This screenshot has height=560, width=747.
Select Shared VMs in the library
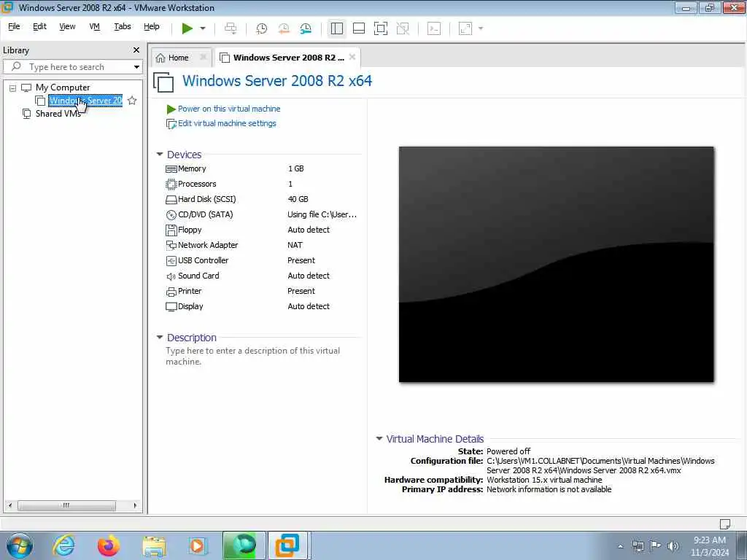click(58, 114)
